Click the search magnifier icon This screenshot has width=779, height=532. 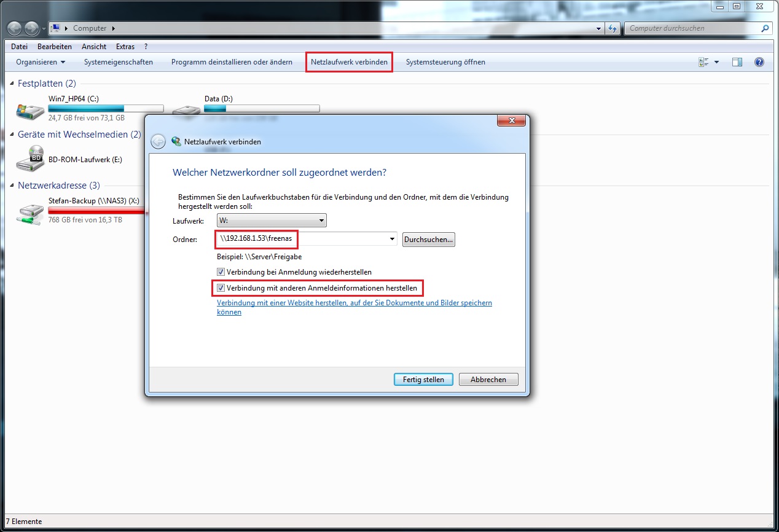765,28
